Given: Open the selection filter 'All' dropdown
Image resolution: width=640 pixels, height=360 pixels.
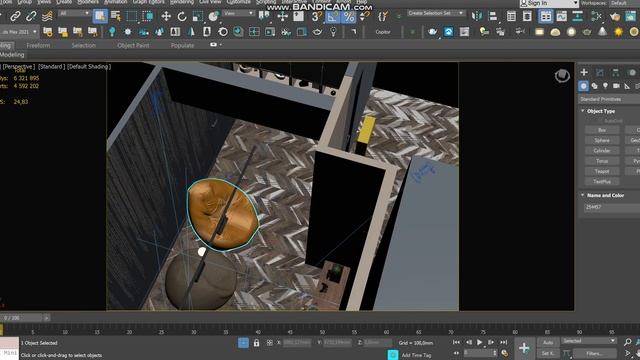Looking at the screenshot, I should [x=74, y=13].
